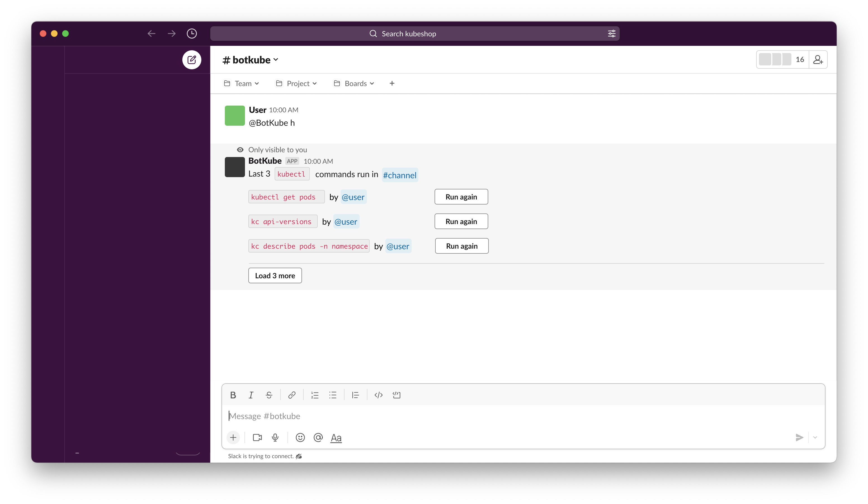Click kc describe pods -n namespace snippet
This screenshot has height=504, width=868.
(x=309, y=246)
